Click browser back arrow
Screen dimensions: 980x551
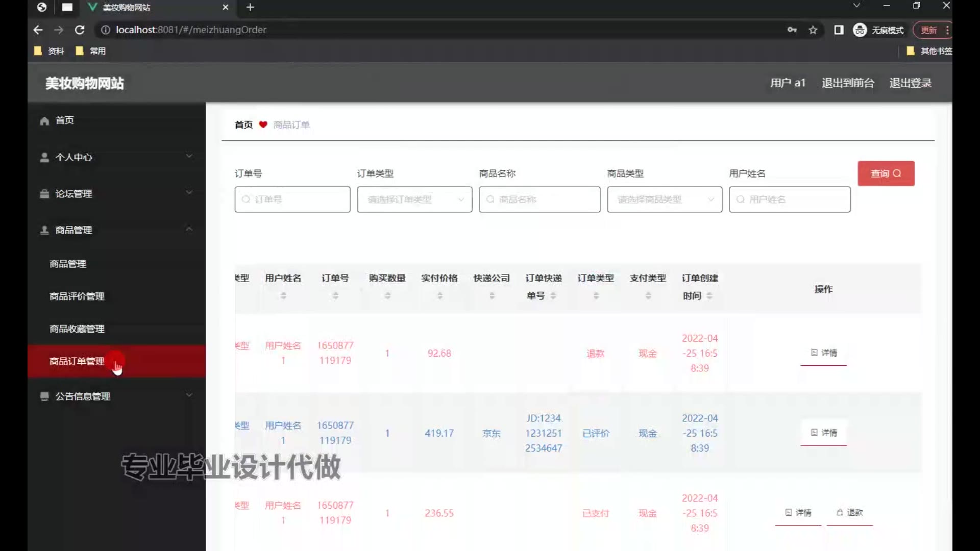(x=38, y=30)
